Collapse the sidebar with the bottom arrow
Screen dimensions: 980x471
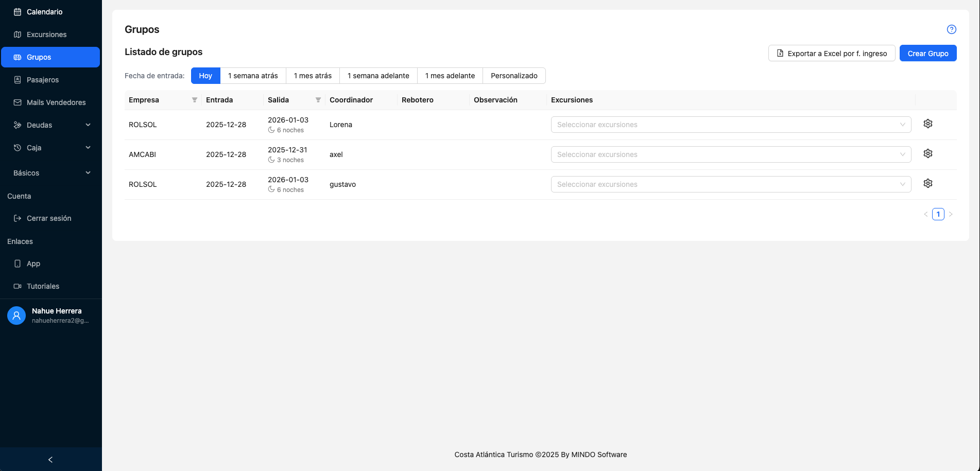point(50,459)
